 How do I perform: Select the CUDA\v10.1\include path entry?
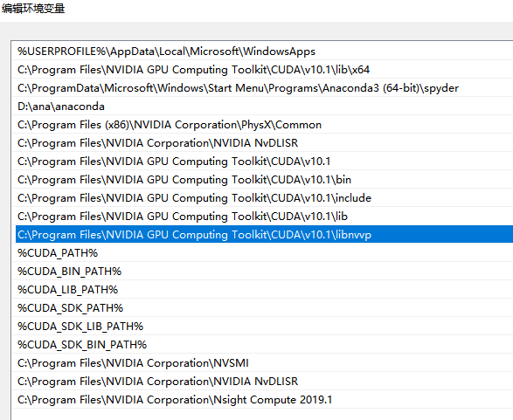[x=264, y=197]
